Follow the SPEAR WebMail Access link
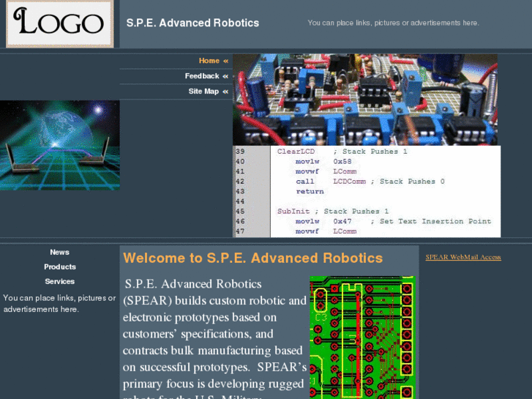 click(x=463, y=257)
